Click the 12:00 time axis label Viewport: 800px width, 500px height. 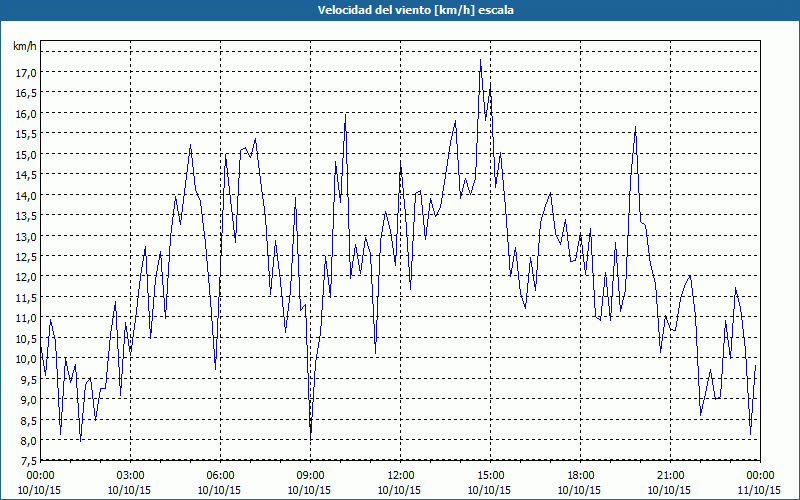(401, 476)
